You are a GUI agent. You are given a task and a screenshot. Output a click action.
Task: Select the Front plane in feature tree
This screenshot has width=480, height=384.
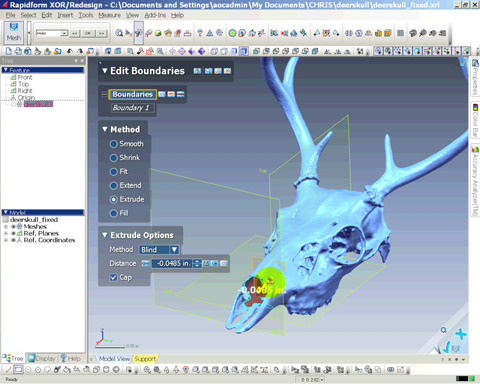click(x=25, y=77)
